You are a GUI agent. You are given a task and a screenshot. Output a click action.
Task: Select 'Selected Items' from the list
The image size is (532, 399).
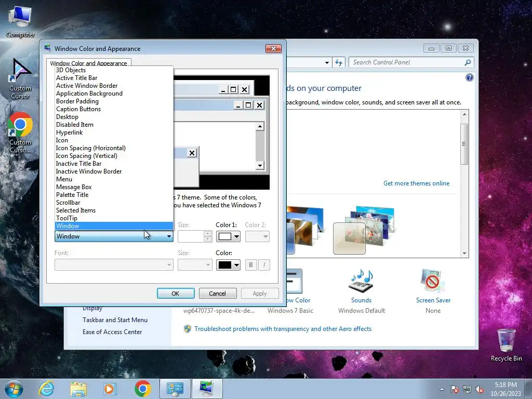click(x=114, y=210)
